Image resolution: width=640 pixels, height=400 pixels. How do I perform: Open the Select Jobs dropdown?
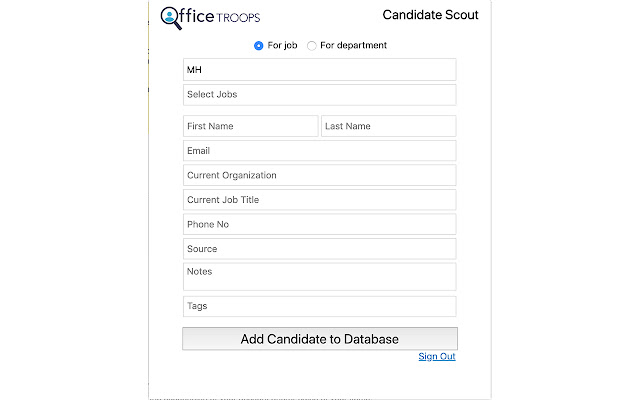pos(319,95)
